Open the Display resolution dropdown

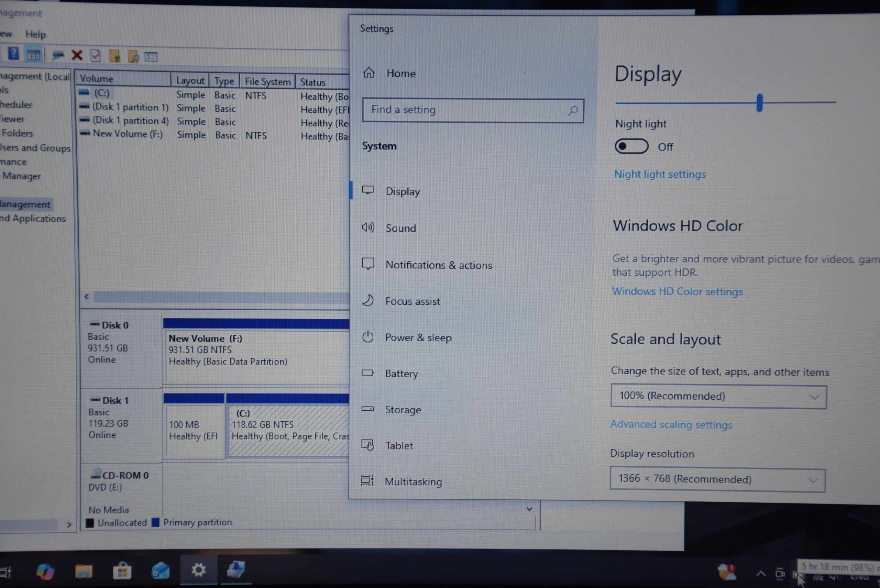coord(717,479)
